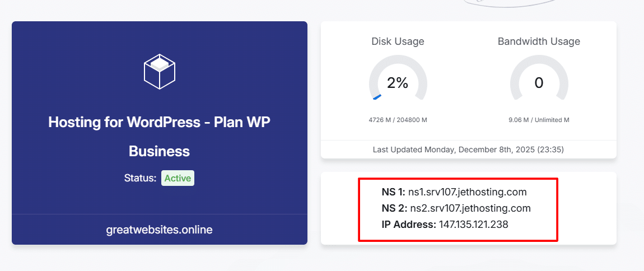Open the greatwebsites.online domain link

pyautogui.click(x=160, y=230)
